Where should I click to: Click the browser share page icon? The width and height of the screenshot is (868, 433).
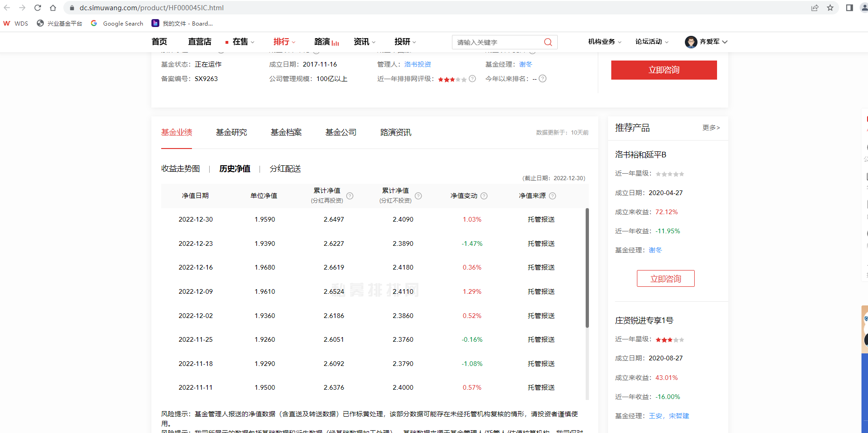pos(814,8)
